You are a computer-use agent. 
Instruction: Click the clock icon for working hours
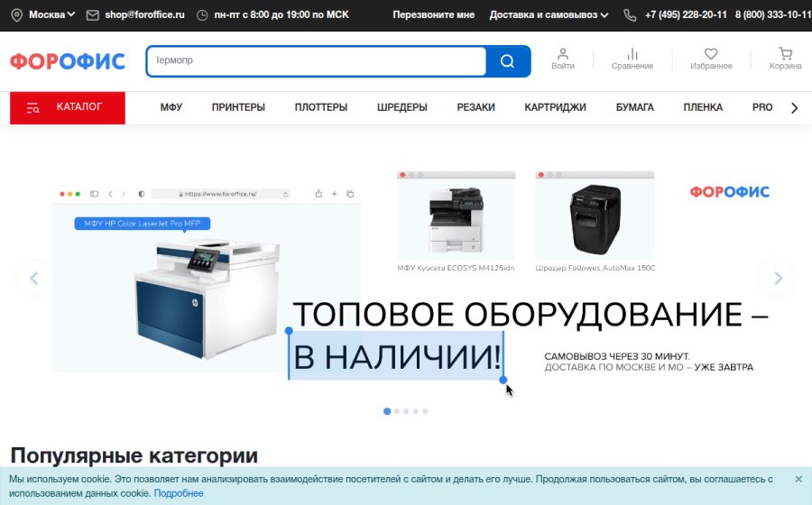[202, 15]
